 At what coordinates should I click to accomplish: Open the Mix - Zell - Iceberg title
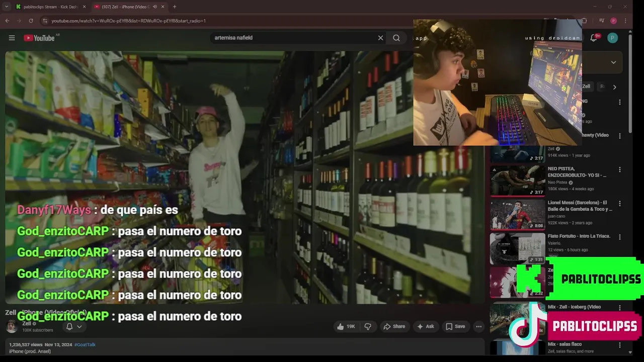coord(574,307)
